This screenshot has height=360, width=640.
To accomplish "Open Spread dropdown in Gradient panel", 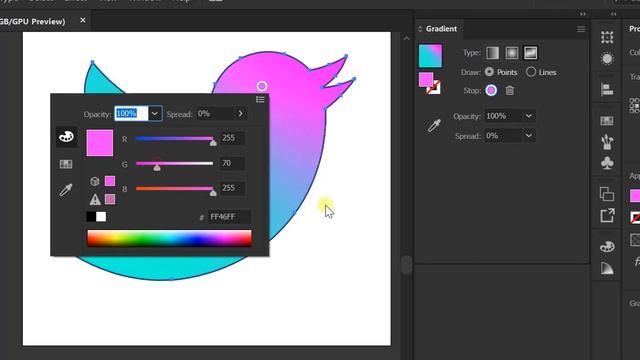I will click(x=529, y=136).
